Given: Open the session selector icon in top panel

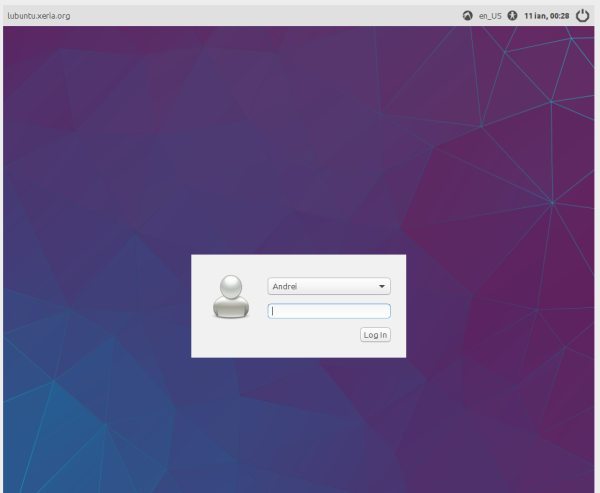Looking at the screenshot, I should pos(467,16).
